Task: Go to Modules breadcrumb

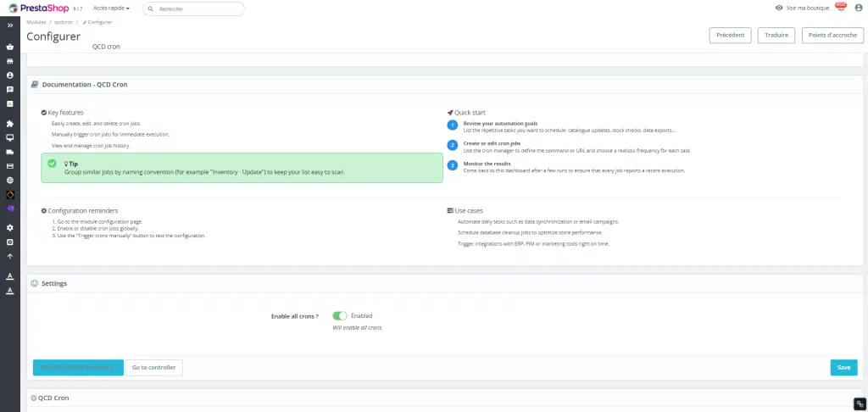Action: tap(36, 22)
